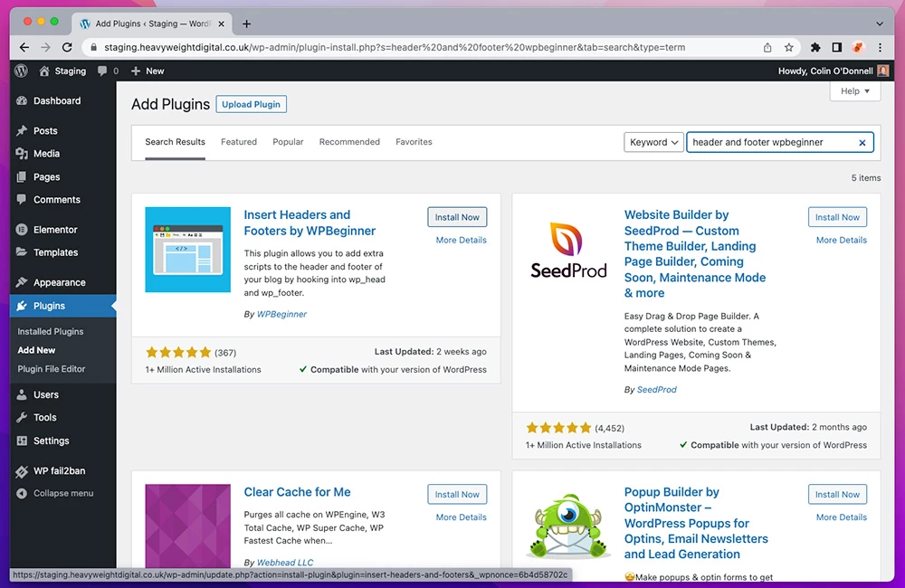Clear the plugin search field with X
Viewport: 905px width, 588px height.
click(862, 143)
